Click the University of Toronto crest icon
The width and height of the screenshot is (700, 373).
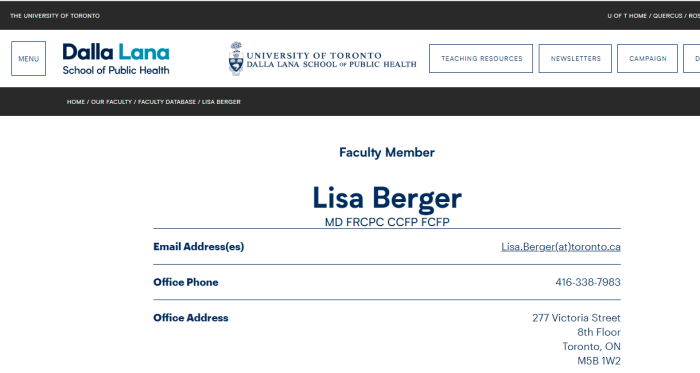point(236,58)
